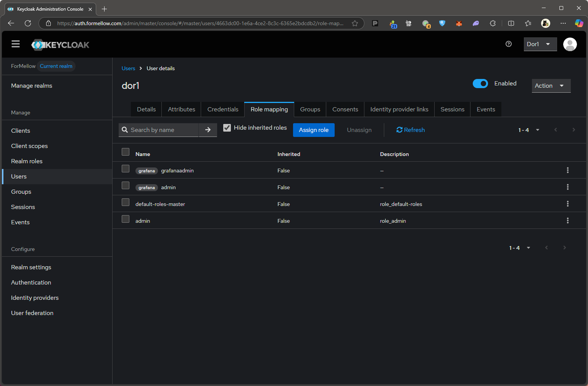Click browser profile picture icon
The width and height of the screenshot is (588, 386).
point(546,23)
